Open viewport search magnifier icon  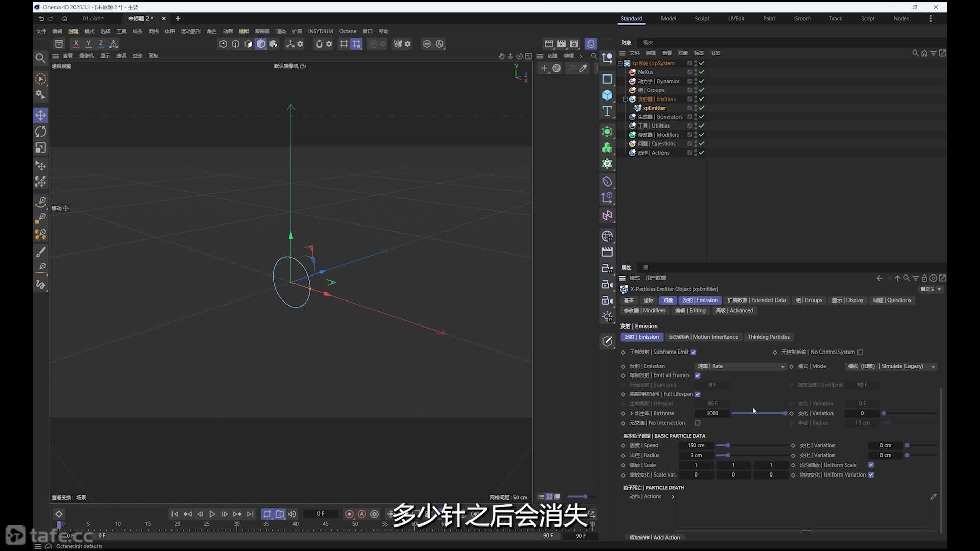[x=40, y=58]
